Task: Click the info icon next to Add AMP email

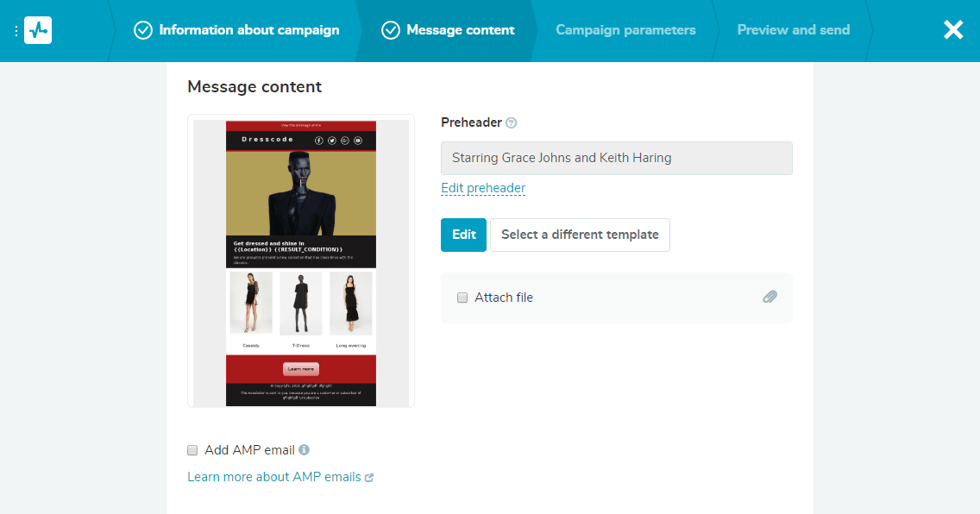Action: tap(305, 449)
